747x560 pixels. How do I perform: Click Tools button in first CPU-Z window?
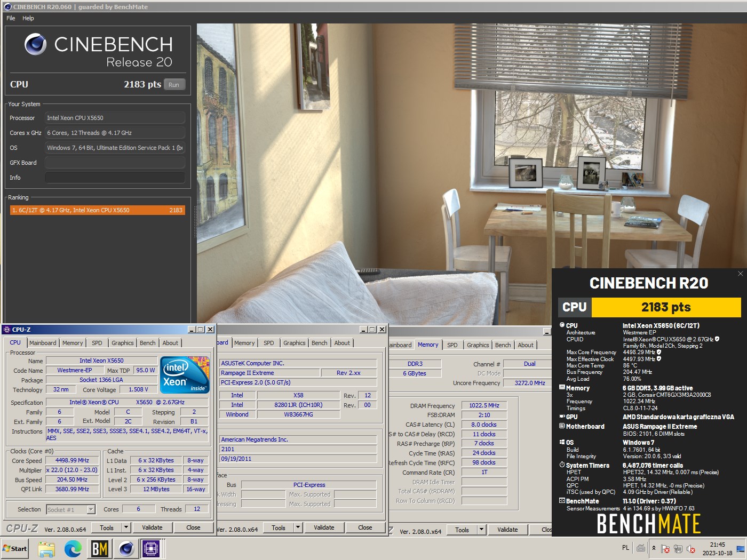coord(107,527)
